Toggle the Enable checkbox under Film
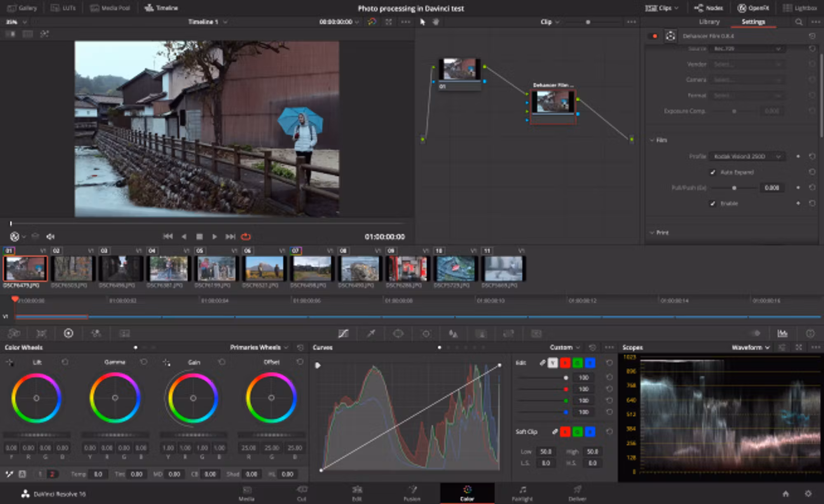 713,203
